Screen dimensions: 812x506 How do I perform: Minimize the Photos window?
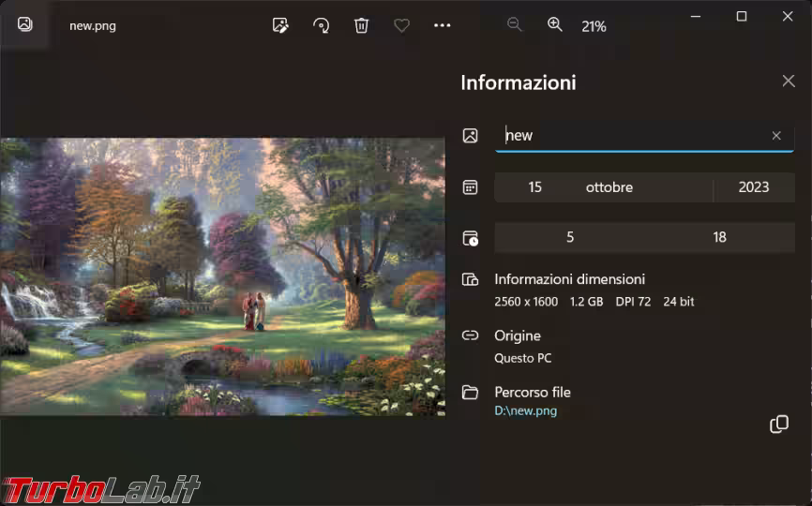coord(696,17)
